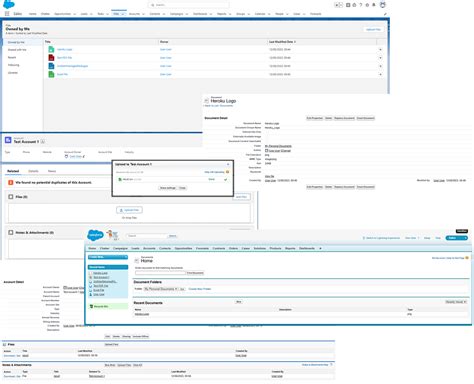Click the Help question mark icon
474x384 pixels.
click(x=361, y=5)
